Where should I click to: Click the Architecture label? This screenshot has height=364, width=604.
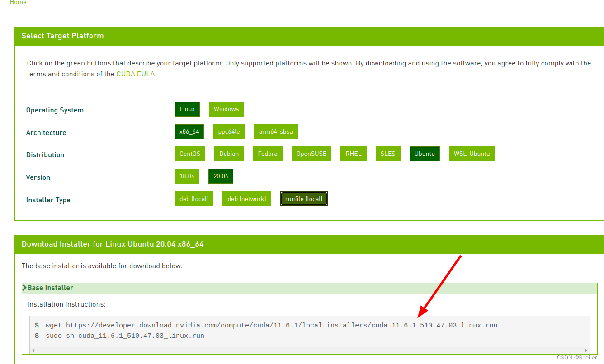[x=46, y=133]
